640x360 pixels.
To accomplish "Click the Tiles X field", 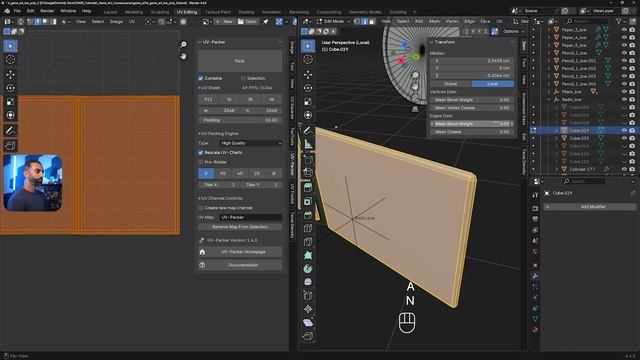I will click(219, 185).
